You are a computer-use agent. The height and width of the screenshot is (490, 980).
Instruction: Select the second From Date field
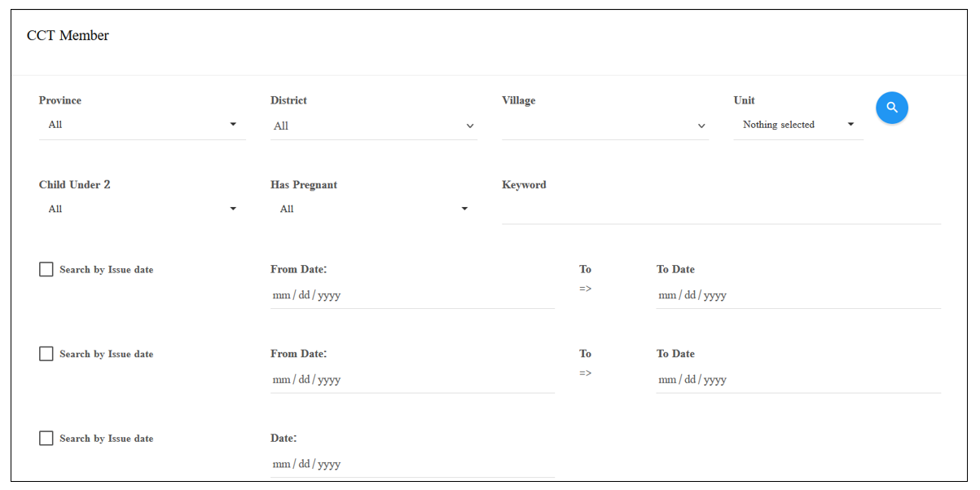click(412, 379)
